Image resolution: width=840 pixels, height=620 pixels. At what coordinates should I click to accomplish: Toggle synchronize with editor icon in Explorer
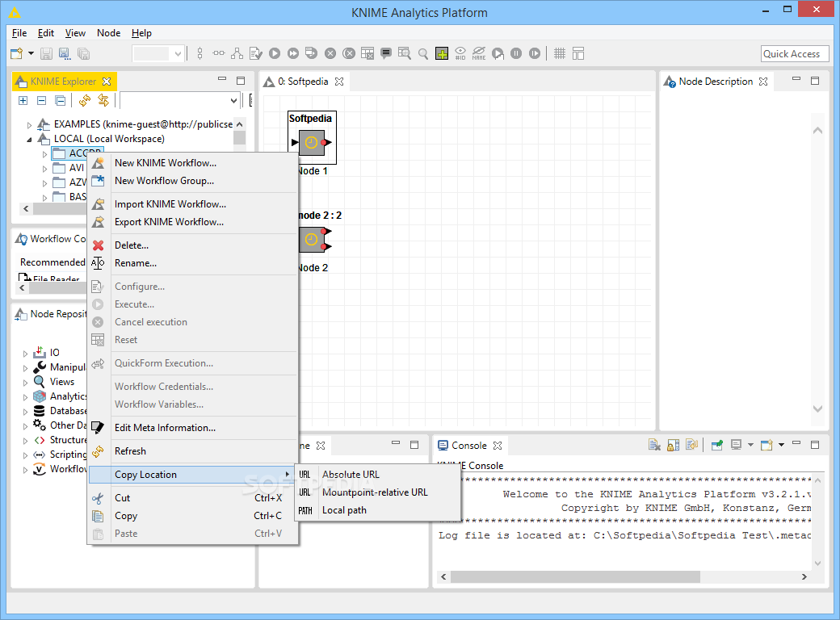[103, 100]
